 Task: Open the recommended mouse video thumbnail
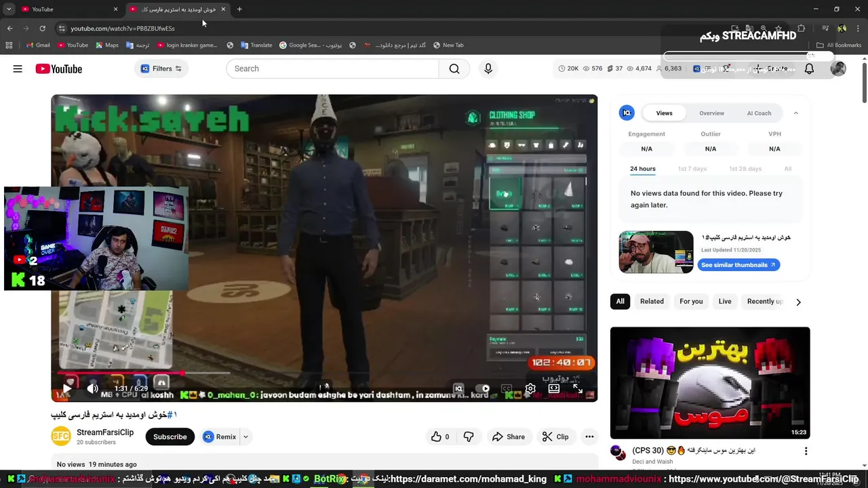pos(710,383)
